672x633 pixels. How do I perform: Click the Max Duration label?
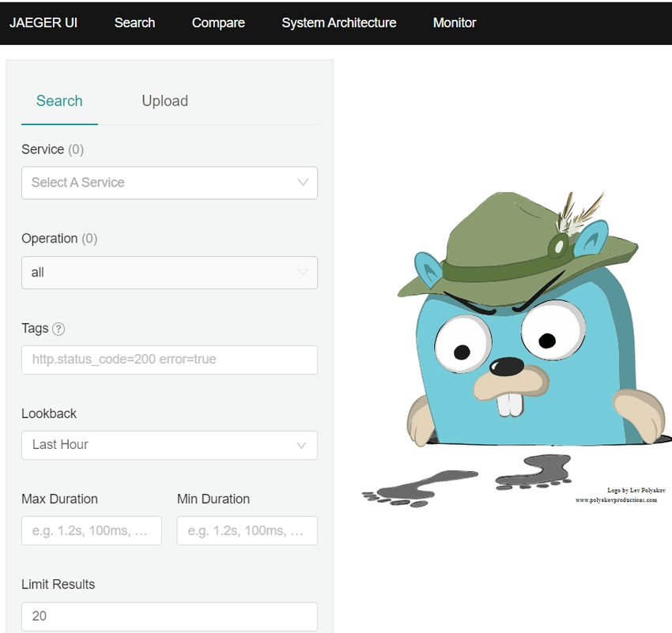click(x=59, y=499)
